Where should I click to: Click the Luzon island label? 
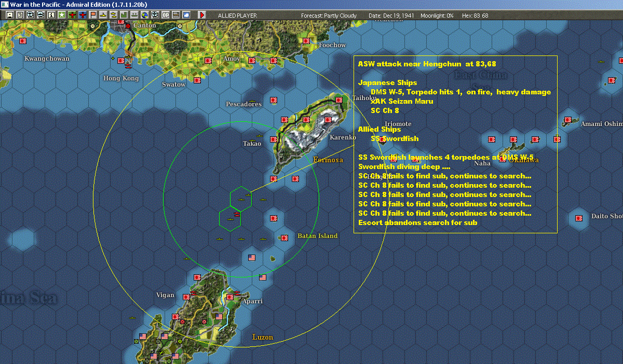click(x=262, y=337)
